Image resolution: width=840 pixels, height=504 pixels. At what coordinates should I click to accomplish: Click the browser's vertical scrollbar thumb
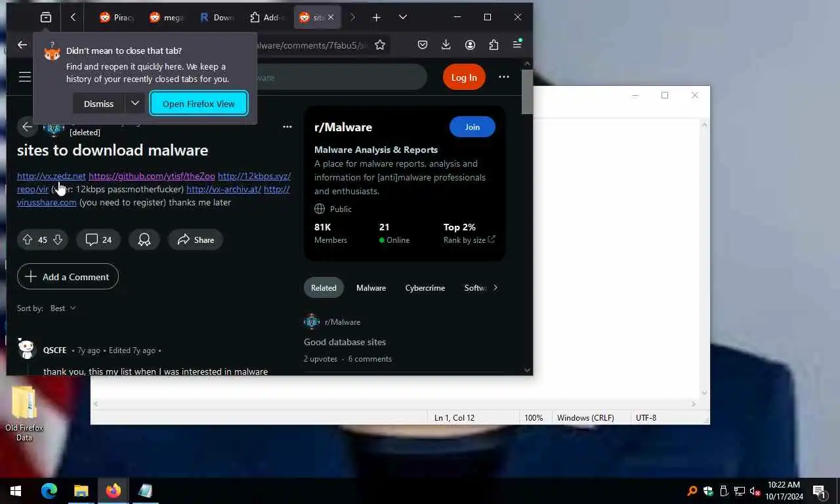click(527, 91)
